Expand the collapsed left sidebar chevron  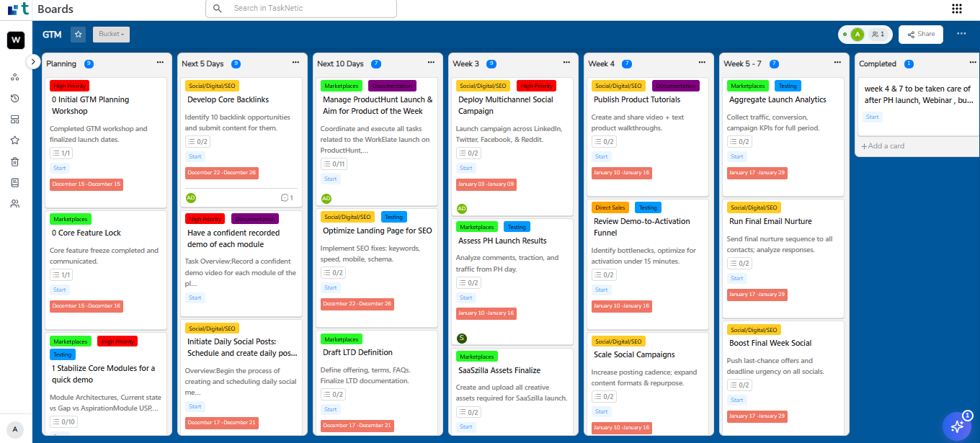[33, 62]
